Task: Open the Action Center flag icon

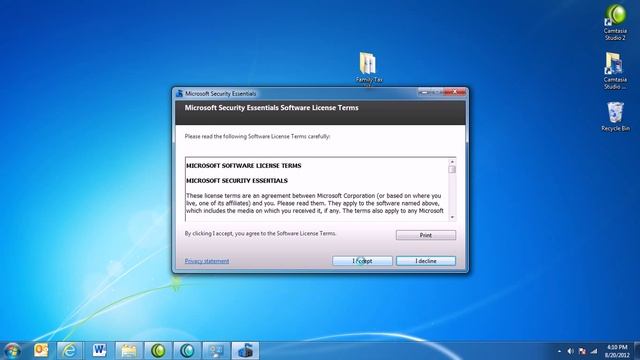Action: coord(582,351)
